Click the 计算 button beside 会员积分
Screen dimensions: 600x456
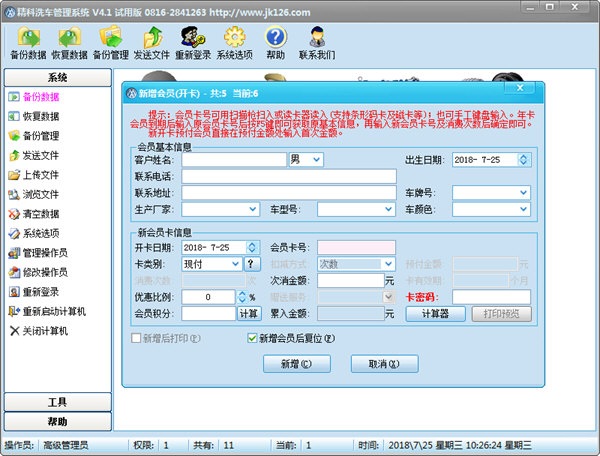point(249,314)
